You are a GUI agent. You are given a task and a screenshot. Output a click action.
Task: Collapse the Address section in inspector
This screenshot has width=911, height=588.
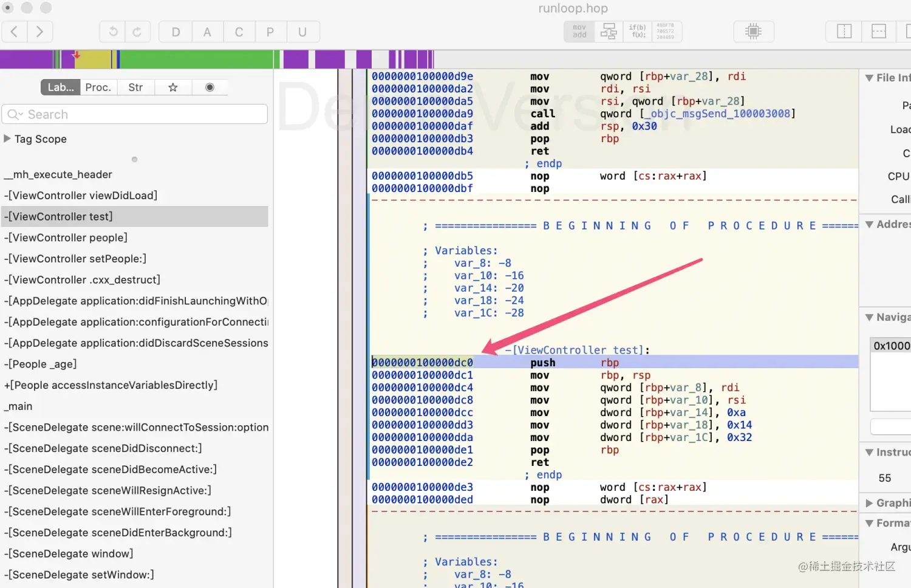click(869, 224)
